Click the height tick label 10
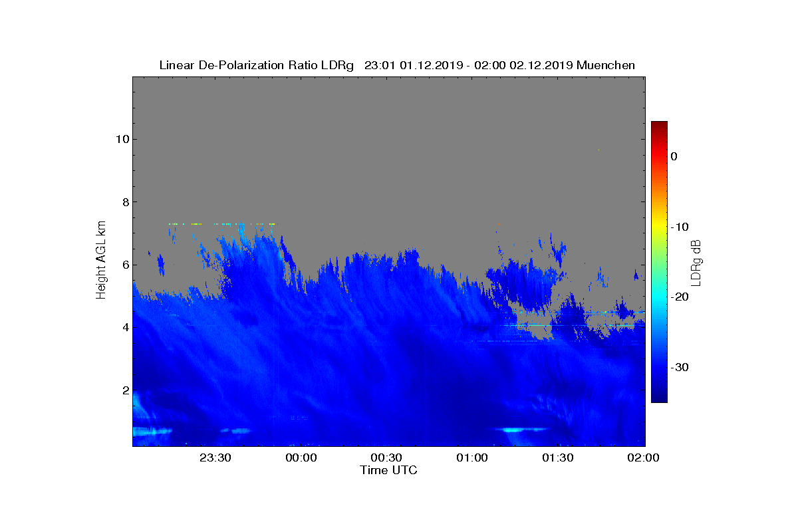The image size is (798, 532). pyautogui.click(x=122, y=139)
